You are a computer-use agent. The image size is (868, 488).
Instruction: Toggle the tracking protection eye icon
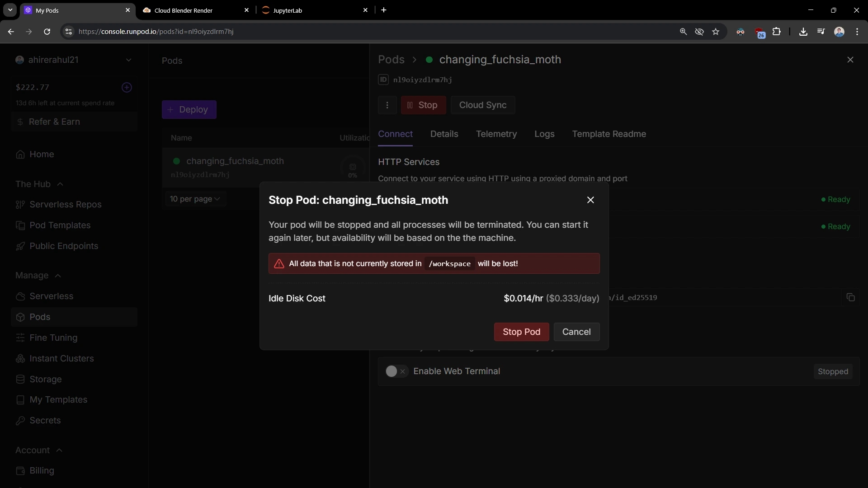tap(700, 31)
